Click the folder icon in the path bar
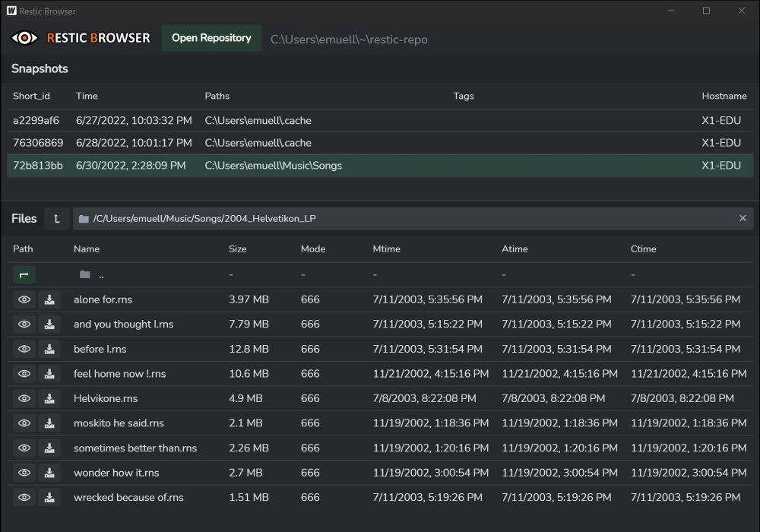 83,218
